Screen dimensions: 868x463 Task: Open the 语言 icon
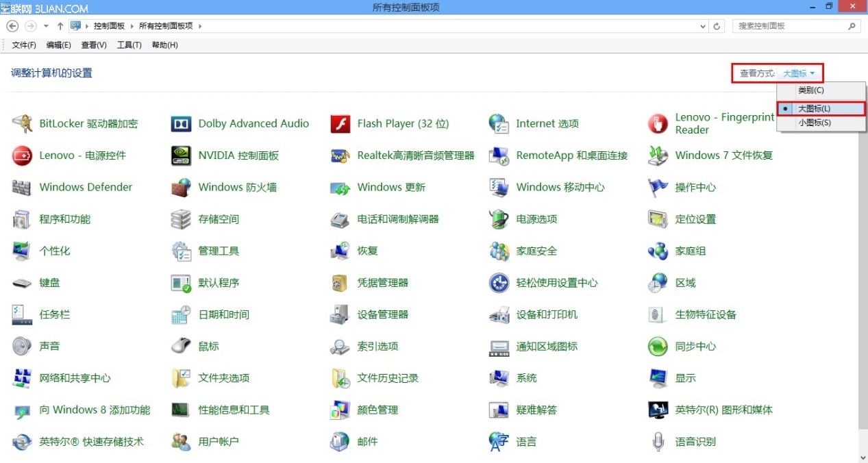click(x=499, y=442)
